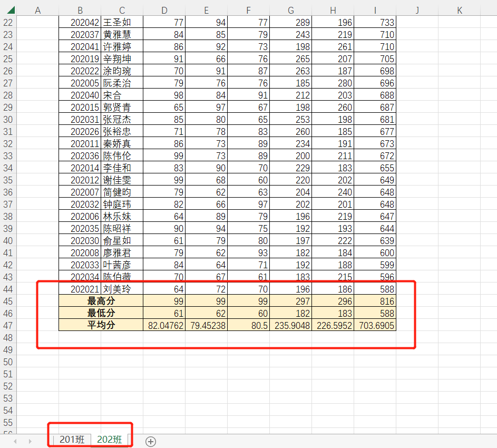Switch to the 201班 sheet tab
Image resolution: width=497 pixels, height=448 pixels.
(x=72, y=440)
